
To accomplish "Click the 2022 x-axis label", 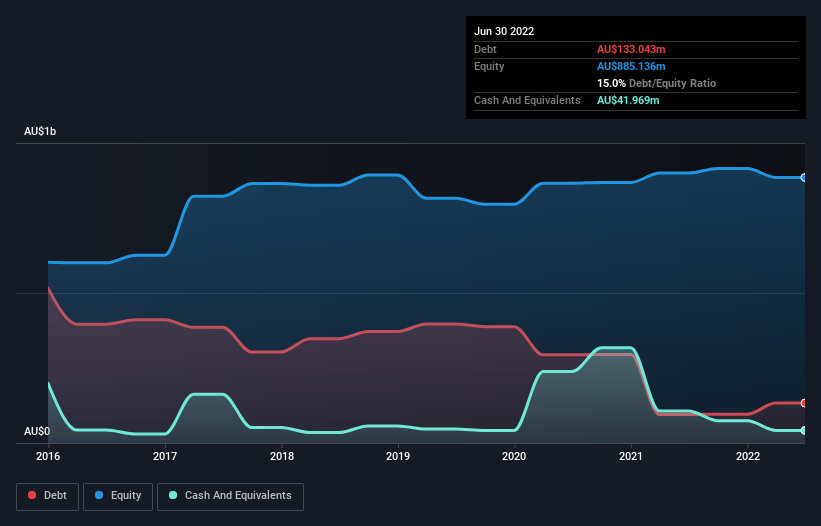I will coord(748,456).
